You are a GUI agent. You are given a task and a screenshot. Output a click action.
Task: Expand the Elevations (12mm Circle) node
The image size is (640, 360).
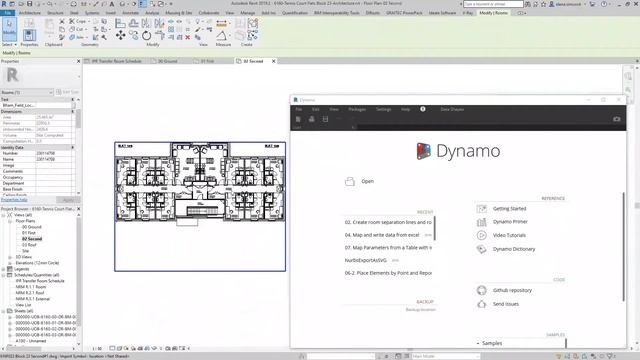(10, 263)
